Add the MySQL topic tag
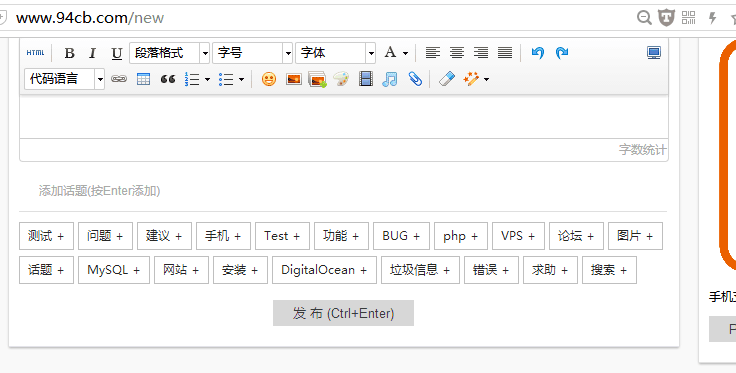Image resolution: width=736 pixels, height=373 pixels. tap(114, 270)
